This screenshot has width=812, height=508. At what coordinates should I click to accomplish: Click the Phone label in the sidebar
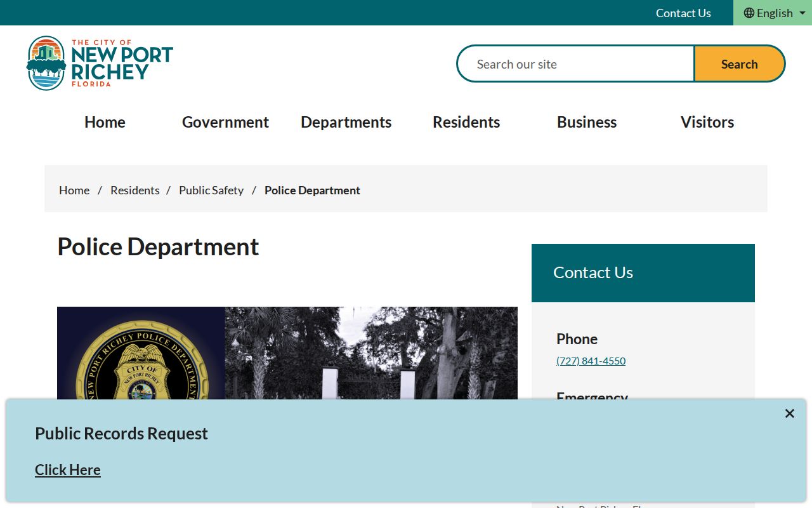(577, 338)
